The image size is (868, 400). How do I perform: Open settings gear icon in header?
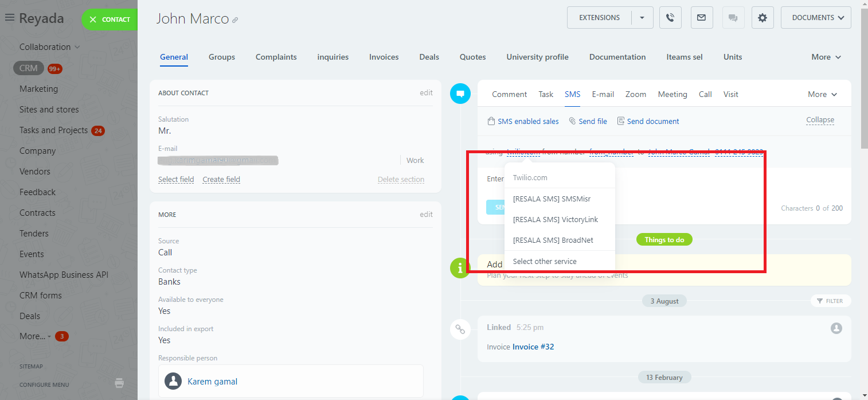tap(762, 18)
